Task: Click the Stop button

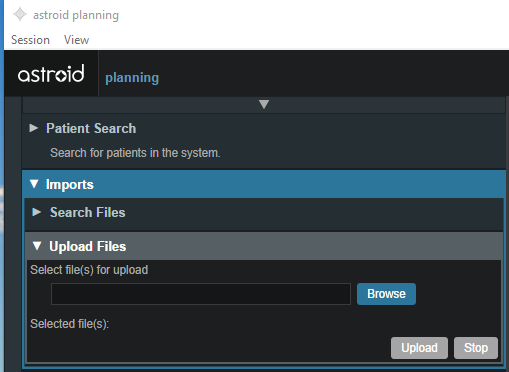Action: (x=476, y=348)
